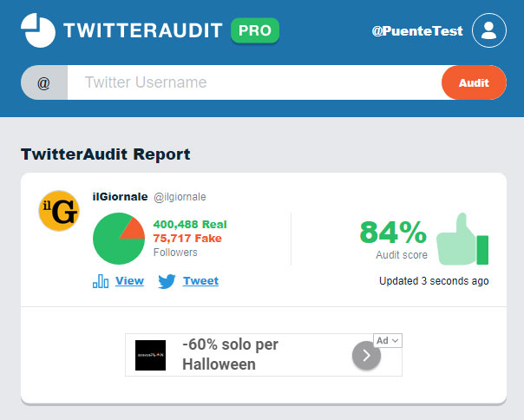Click the -60% solo per Halloween ad text

230,354
